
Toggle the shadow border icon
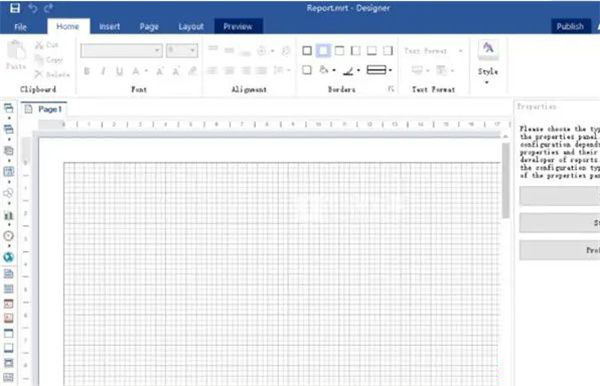307,70
